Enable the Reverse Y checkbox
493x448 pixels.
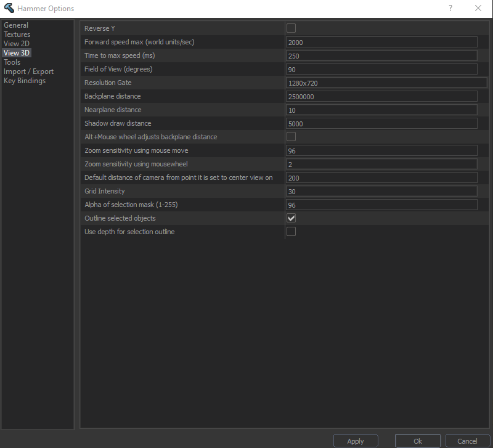pyautogui.click(x=290, y=28)
